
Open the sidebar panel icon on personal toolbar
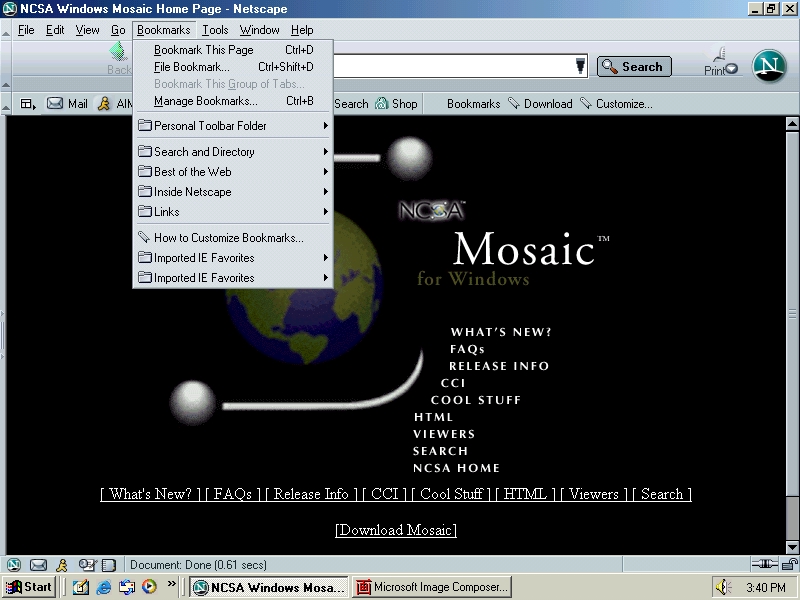pos(28,104)
